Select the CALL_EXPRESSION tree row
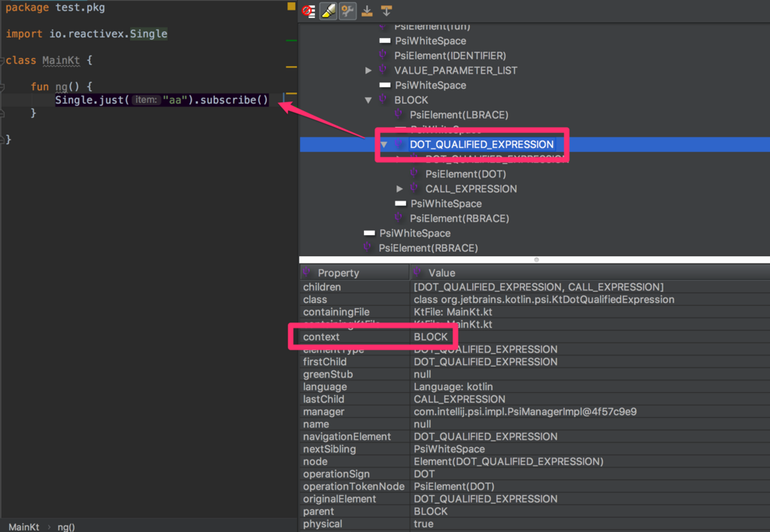 coord(471,189)
